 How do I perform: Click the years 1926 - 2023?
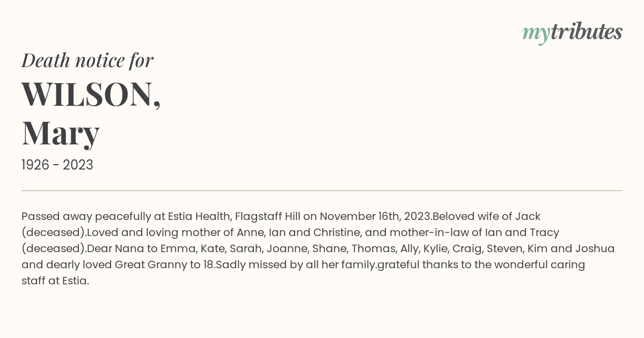57,165
